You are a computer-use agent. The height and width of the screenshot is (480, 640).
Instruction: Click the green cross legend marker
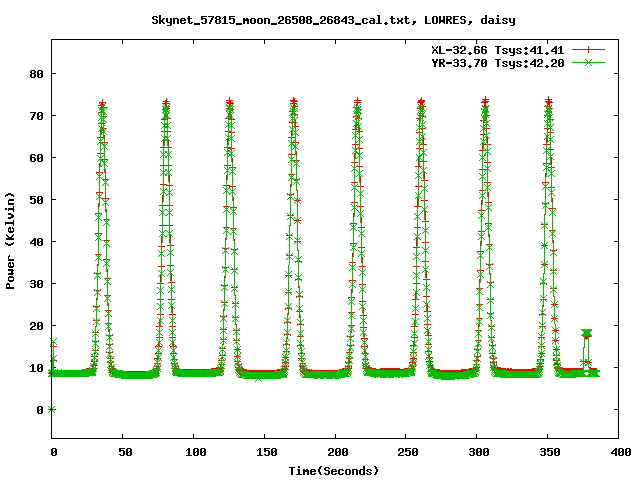click(588, 62)
